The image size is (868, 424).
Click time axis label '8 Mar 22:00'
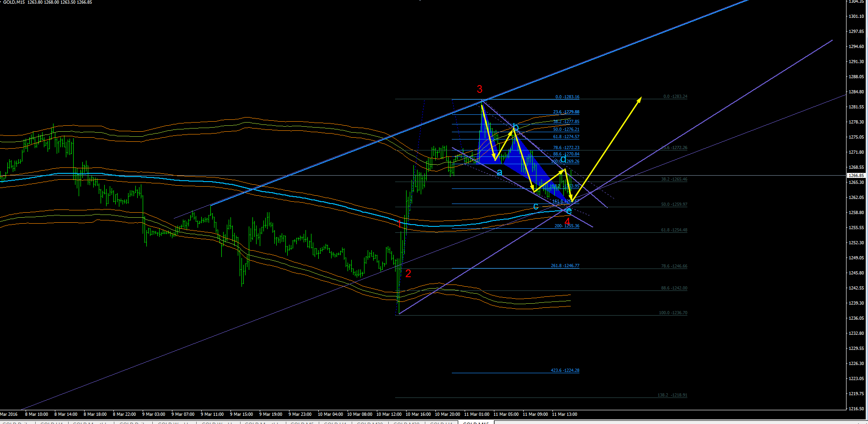124,414
